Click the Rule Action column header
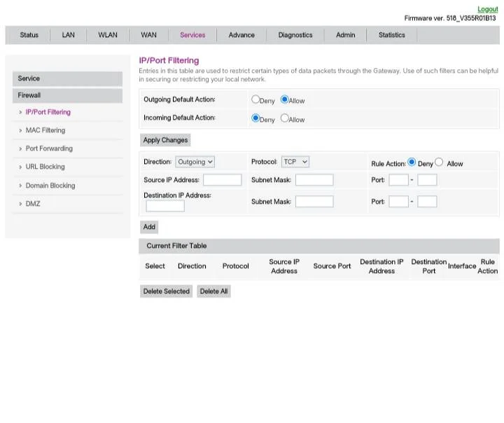This screenshot has width=504, height=423. 488,267
